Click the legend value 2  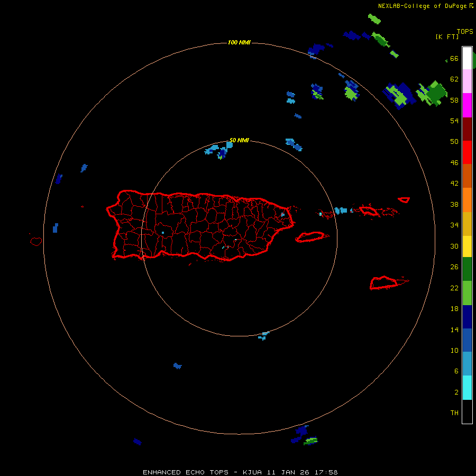point(456,392)
